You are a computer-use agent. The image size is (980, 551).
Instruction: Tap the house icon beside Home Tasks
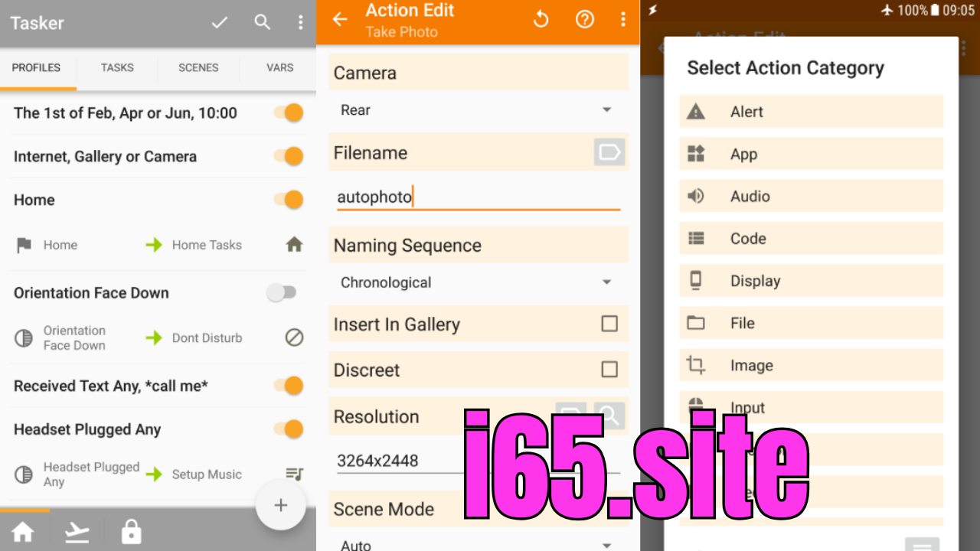(294, 245)
